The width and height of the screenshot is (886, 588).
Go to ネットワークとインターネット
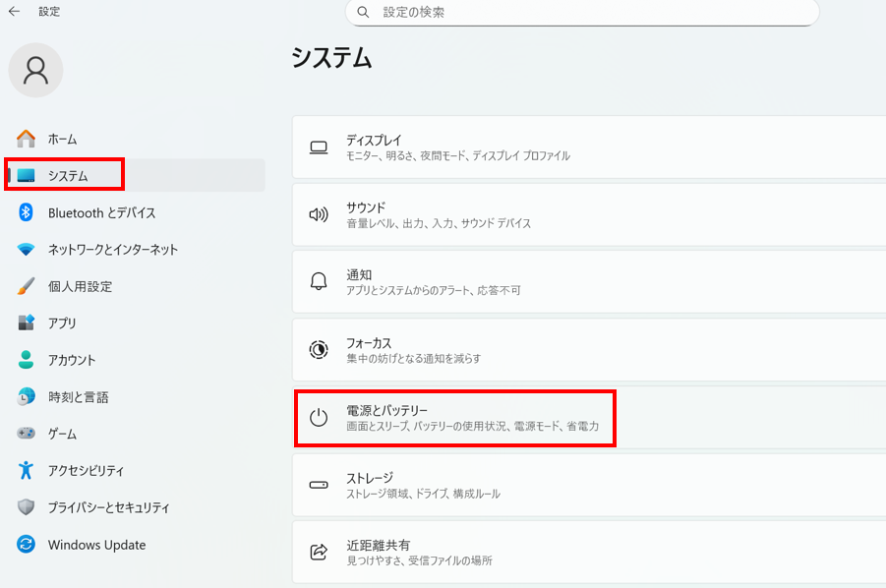coord(113,250)
